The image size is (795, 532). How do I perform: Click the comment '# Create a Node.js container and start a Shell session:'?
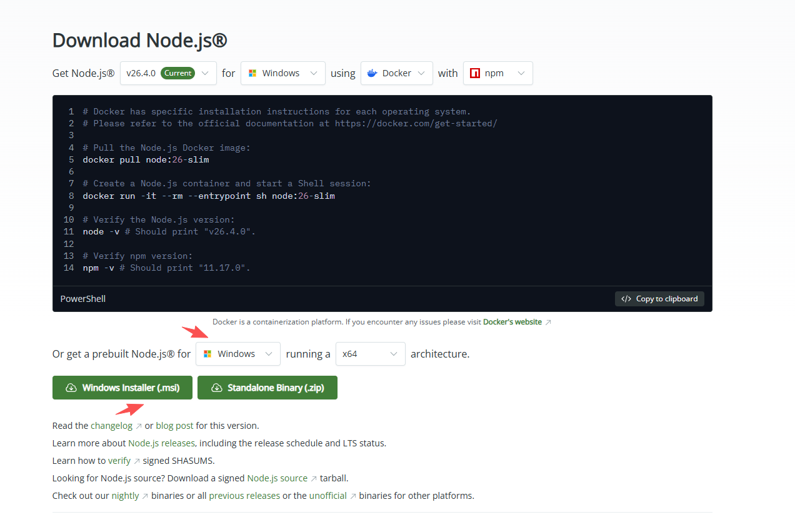click(x=227, y=184)
